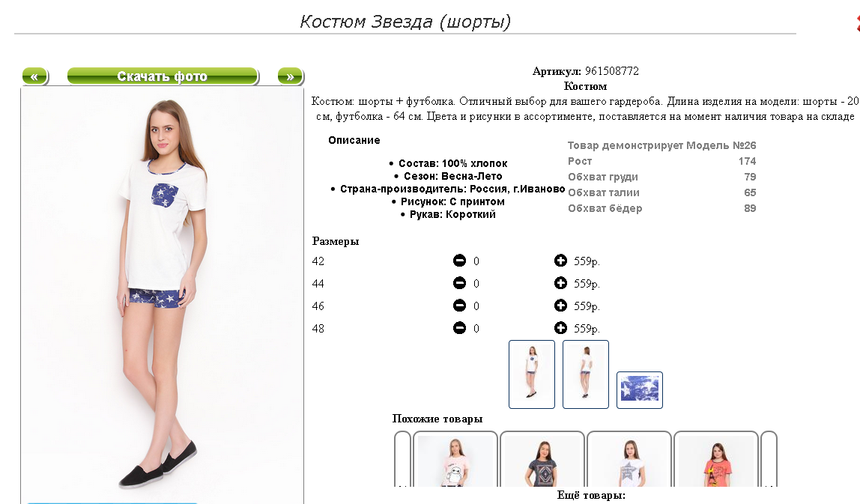Click the Скачать фото button
Image resolution: width=860 pixels, height=504 pixels.
point(163,76)
